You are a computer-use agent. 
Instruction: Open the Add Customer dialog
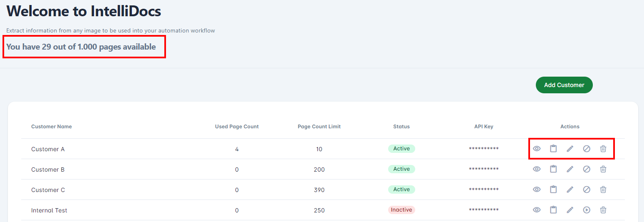(564, 85)
